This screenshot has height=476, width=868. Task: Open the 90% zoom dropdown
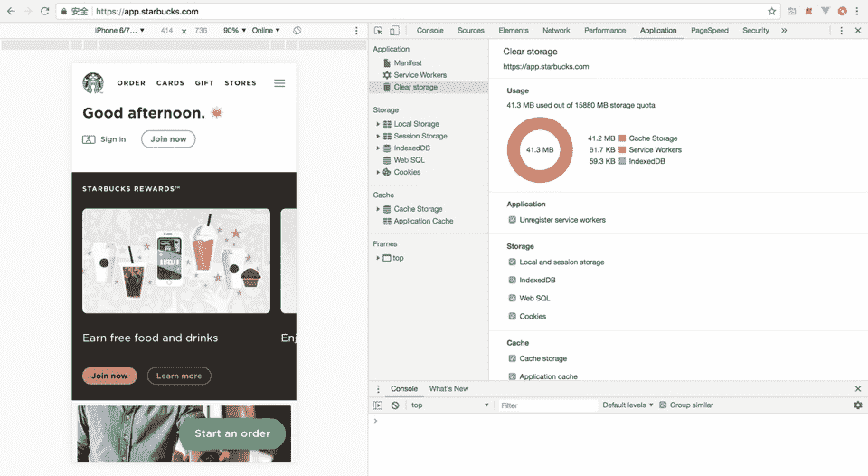pyautogui.click(x=235, y=31)
